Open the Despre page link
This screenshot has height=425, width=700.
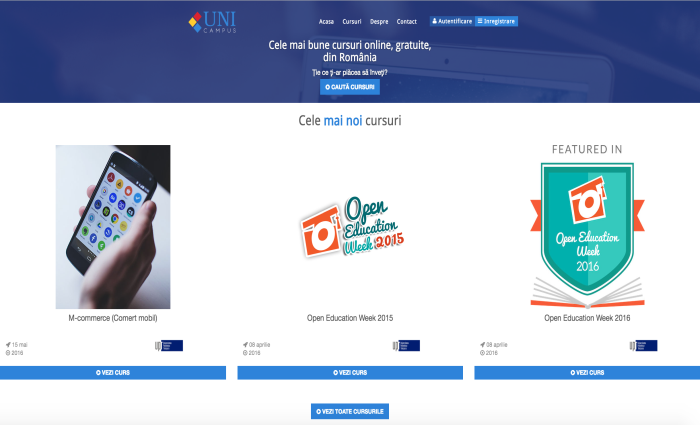click(x=379, y=21)
